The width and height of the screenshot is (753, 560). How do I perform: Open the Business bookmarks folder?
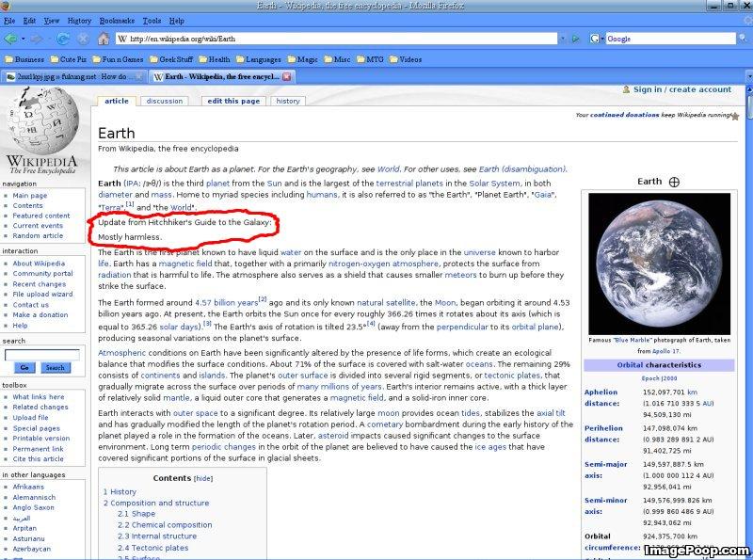pyautogui.click(x=24, y=59)
